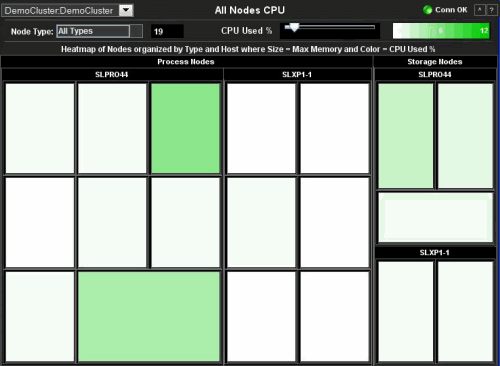
Task: Select the top-left white tile under SLXP1-1
Action: (261, 128)
